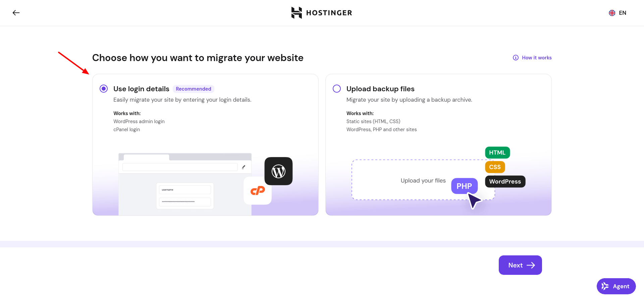Viewport: 644px width, 299px height.
Task: Click the 'cPanel login' text
Action: pyautogui.click(x=126, y=130)
